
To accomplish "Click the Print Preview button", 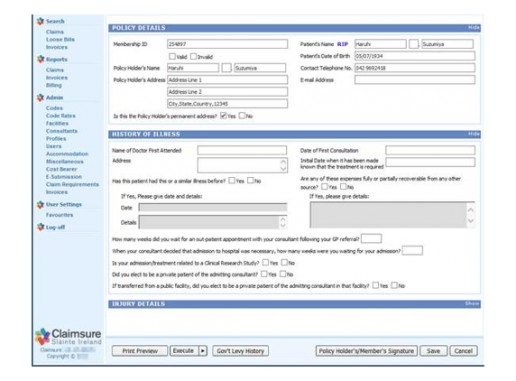I will coord(140,351).
